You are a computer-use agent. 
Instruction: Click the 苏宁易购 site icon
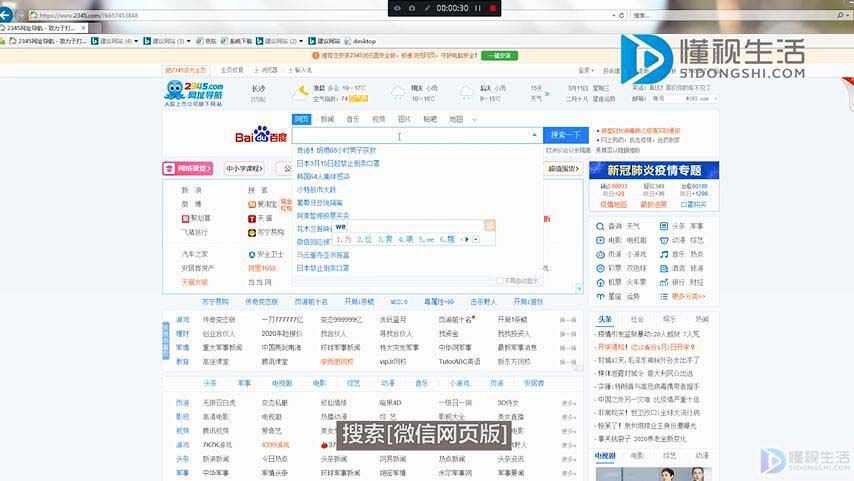click(252, 232)
